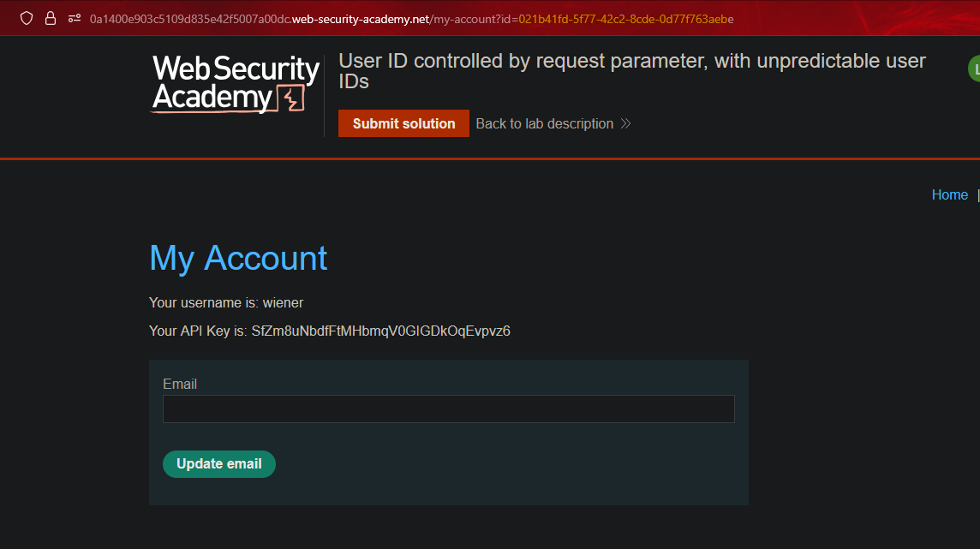Viewport: 980px width, 549px height.
Task: Click the double chevron beside lab description
Action: click(625, 123)
